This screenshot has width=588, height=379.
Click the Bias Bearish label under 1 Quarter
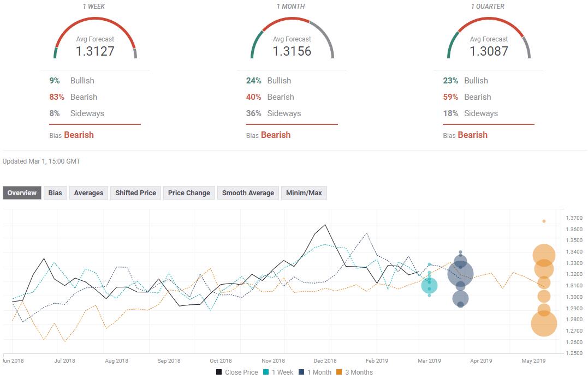(x=465, y=135)
